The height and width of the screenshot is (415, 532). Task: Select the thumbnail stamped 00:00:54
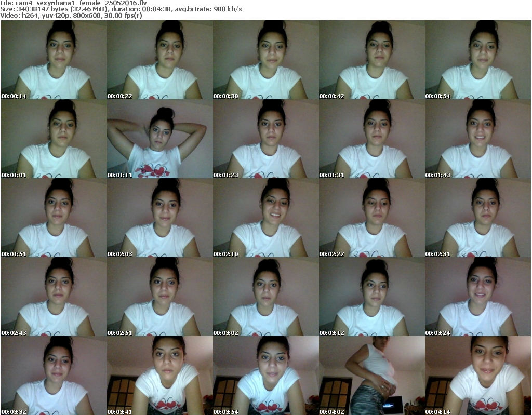coord(478,60)
